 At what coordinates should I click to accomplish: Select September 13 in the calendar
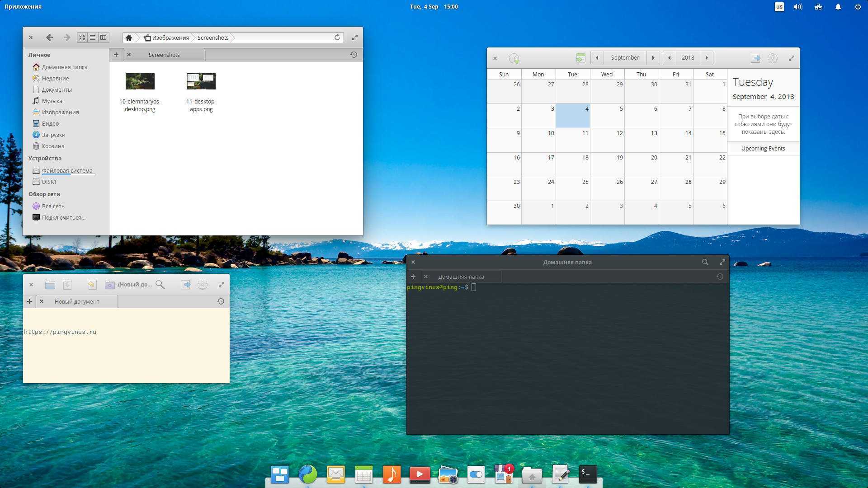[x=642, y=140]
